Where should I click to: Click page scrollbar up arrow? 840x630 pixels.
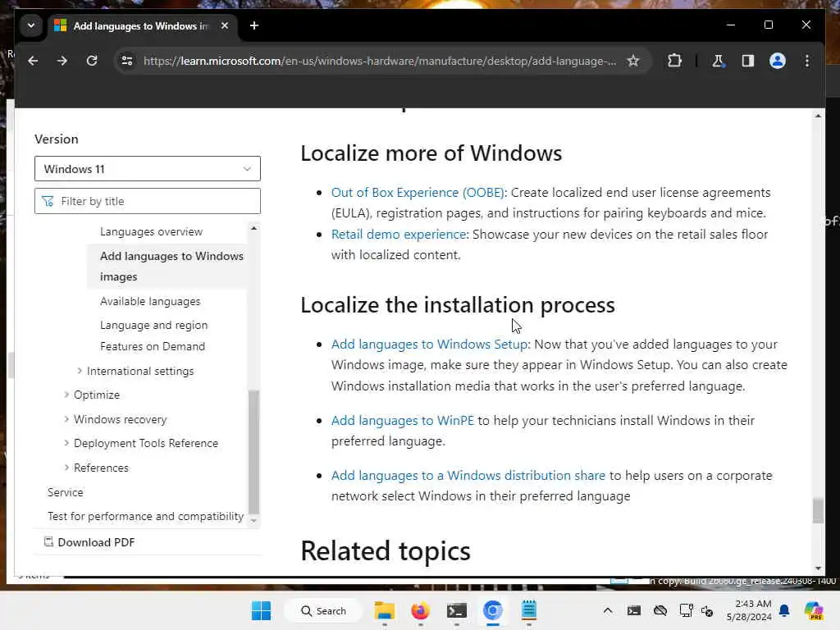818,116
